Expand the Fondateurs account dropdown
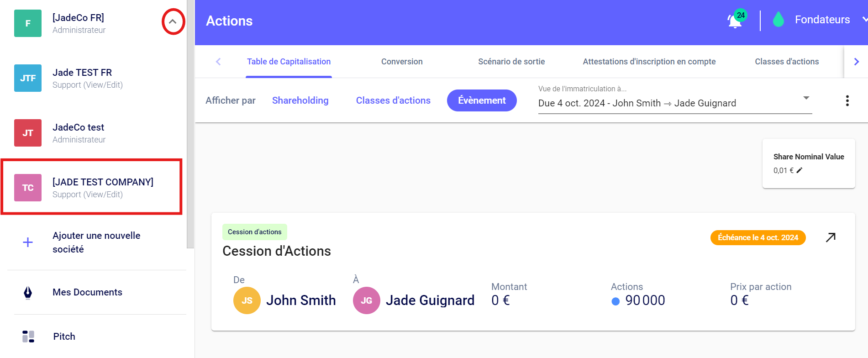 coord(863,20)
